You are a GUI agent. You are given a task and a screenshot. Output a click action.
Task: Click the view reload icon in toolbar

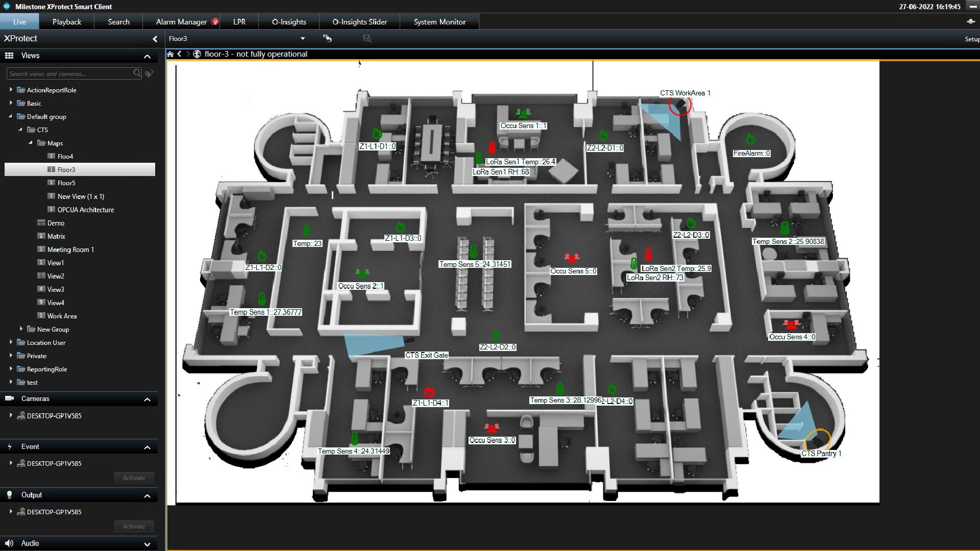[327, 38]
